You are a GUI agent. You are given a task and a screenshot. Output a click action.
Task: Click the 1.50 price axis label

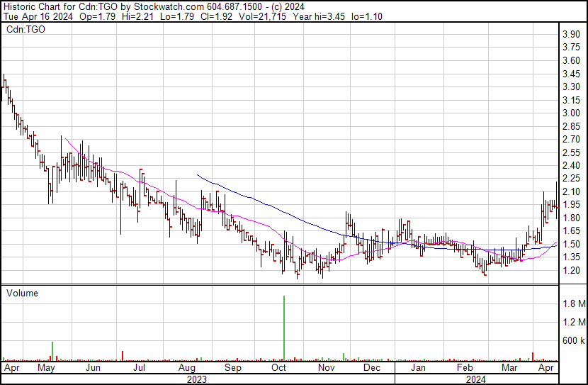click(571, 244)
